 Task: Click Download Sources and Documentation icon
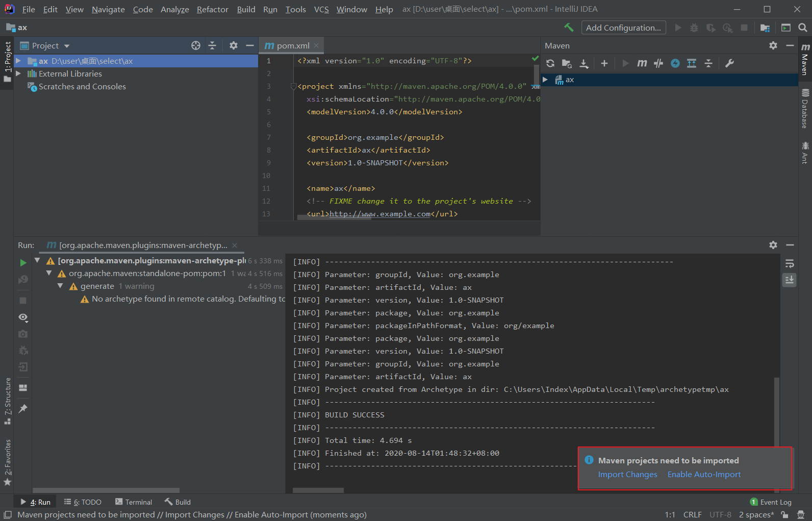click(x=584, y=63)
